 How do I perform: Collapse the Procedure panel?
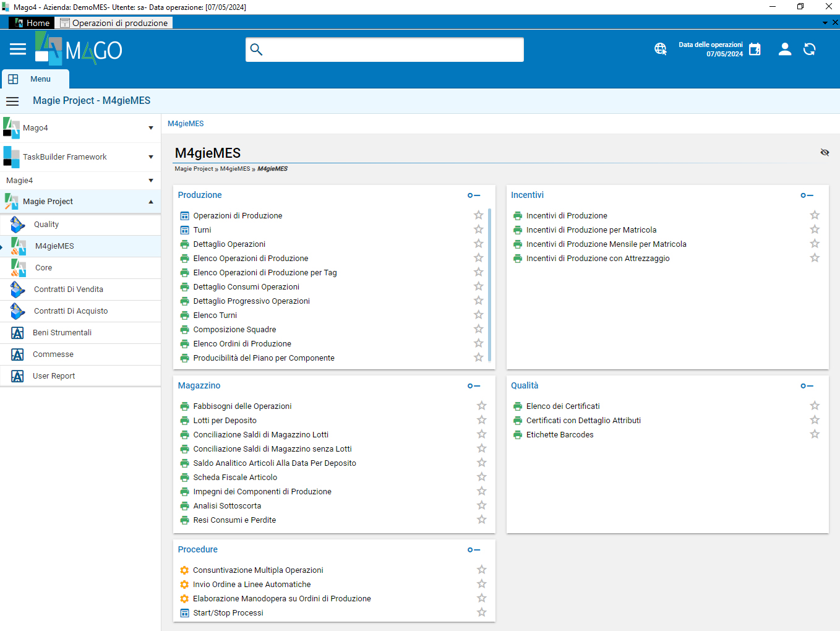(474, 550)
